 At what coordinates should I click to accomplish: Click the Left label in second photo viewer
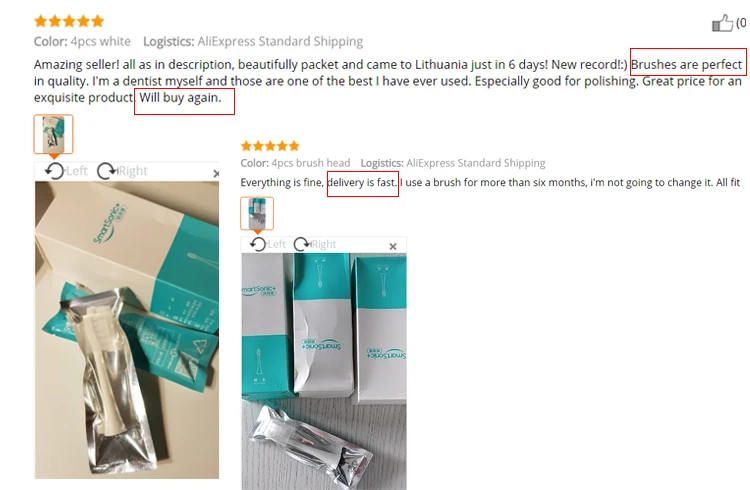point(276,245)
